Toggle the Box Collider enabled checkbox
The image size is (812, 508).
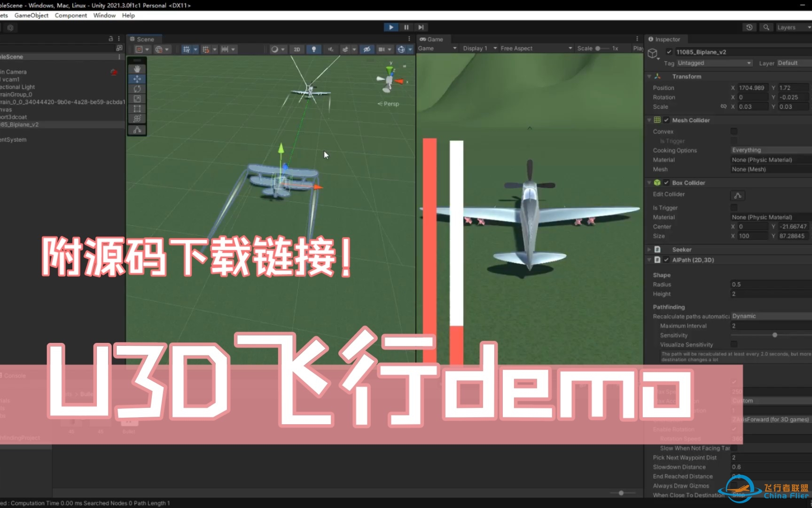666,183
